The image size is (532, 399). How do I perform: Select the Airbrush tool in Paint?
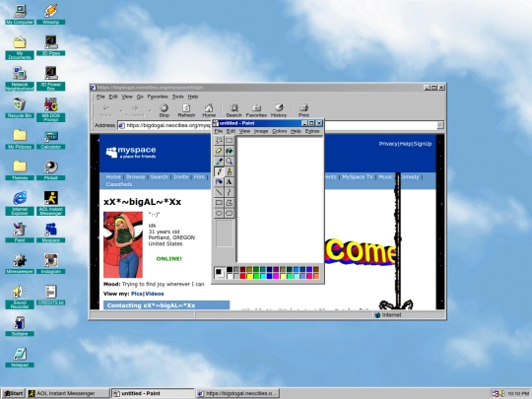(x=219, y=182)
